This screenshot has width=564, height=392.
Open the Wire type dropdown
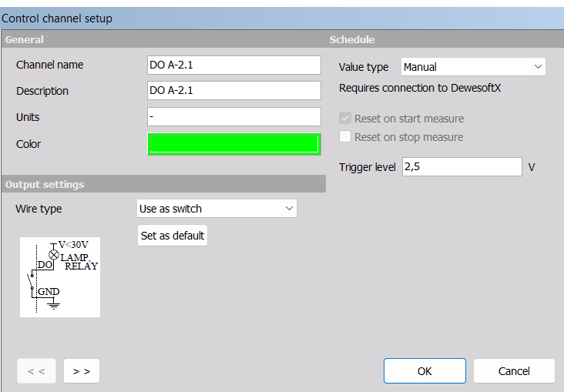(x=217, y=209)
